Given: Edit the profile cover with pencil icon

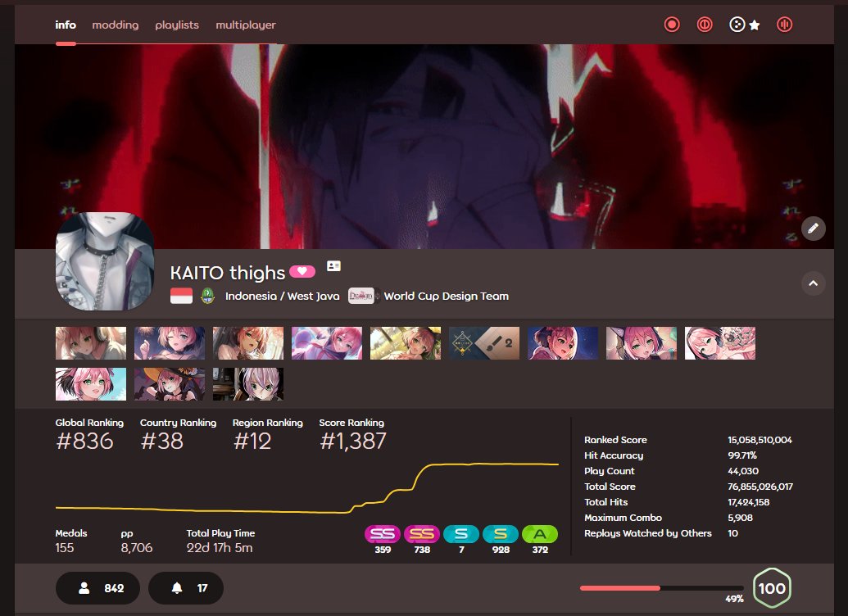Looking at the screenshot, I should pyautogui.click(x=813, y=229).
